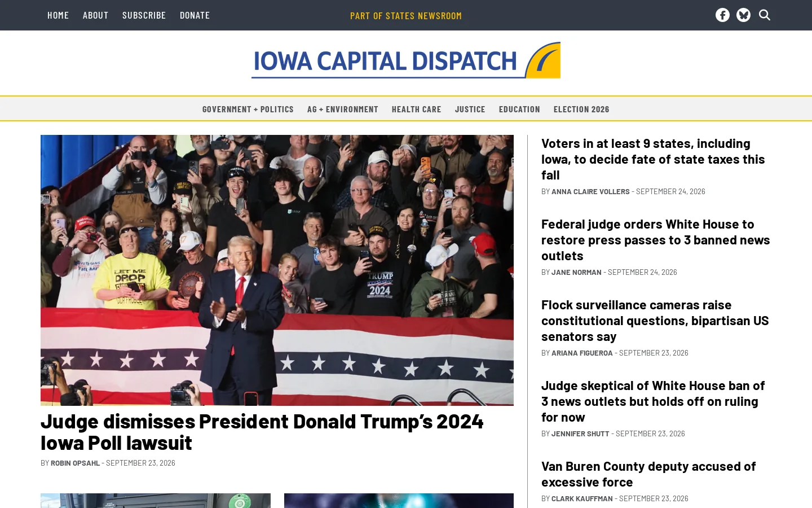Select the Health Care section
The image size is (812, 508).
tap(417, 109)
